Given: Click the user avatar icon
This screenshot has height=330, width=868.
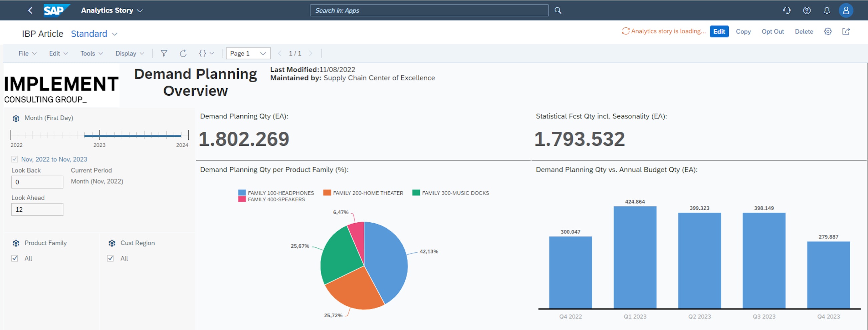Looking at the screenshot, I should [846, 10].
